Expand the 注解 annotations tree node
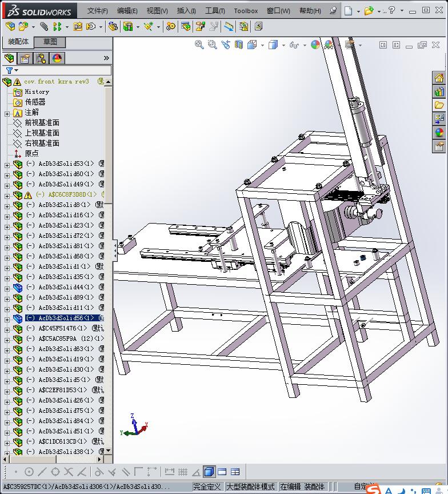Viewport: 448px width, 494px height. [7, 114]
